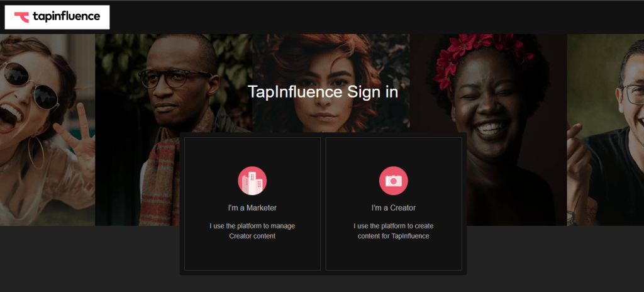Select the pink building Marketer icon
The image size is (644, 292).
click(252, 181)
